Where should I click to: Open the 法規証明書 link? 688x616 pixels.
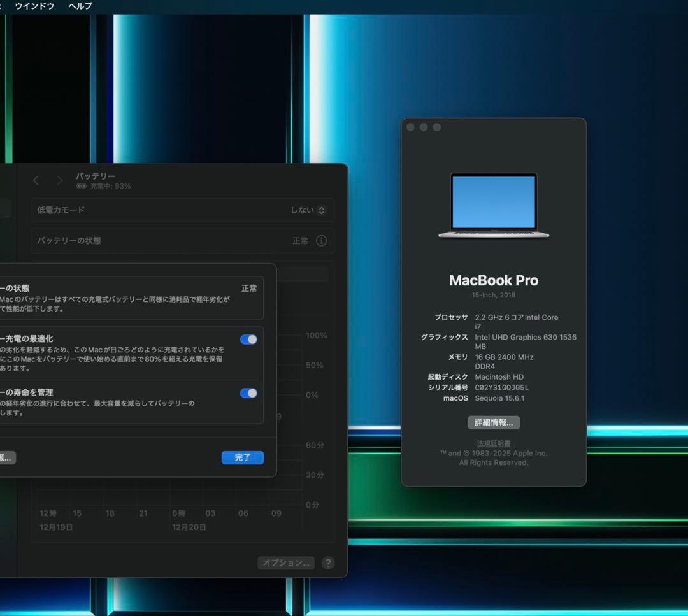click(494, 443)
